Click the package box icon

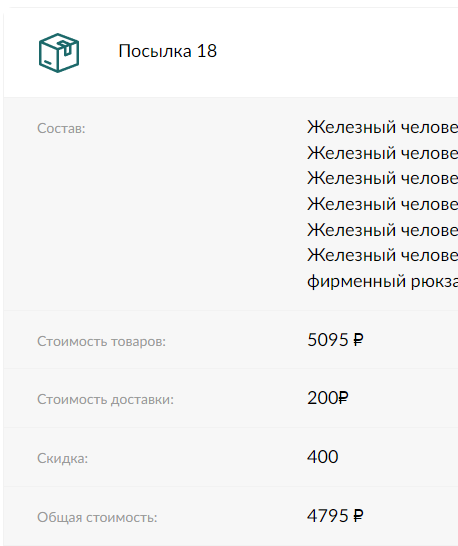pyautogui.click(x=59, y=53)
